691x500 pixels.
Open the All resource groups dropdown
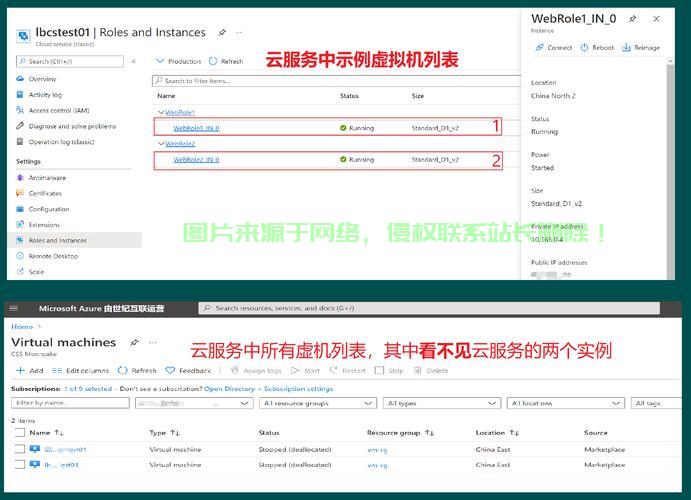(x=318, y=403)
